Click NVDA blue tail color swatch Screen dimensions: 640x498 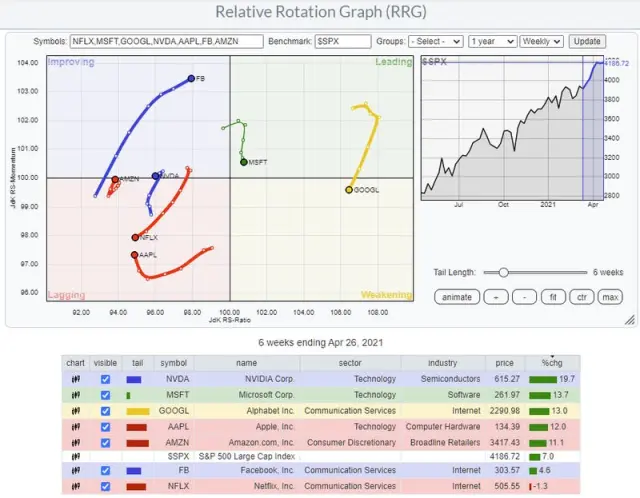[x=134, y=380]
